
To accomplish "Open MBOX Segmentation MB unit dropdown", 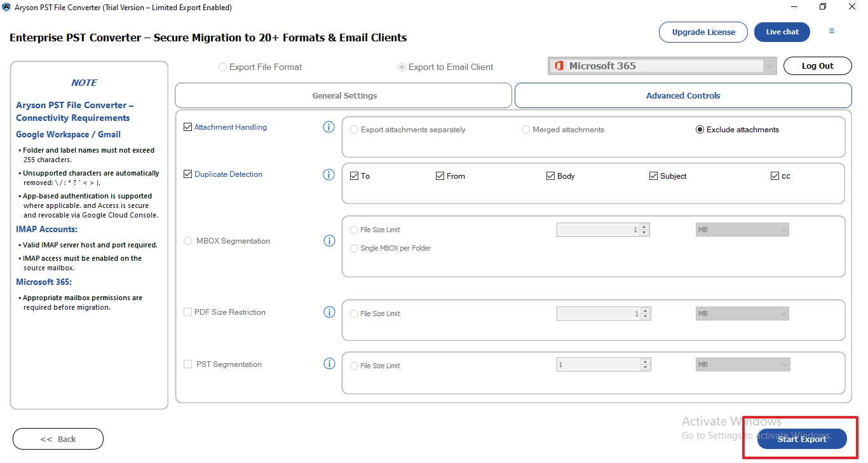I will (x=742, y=230).
